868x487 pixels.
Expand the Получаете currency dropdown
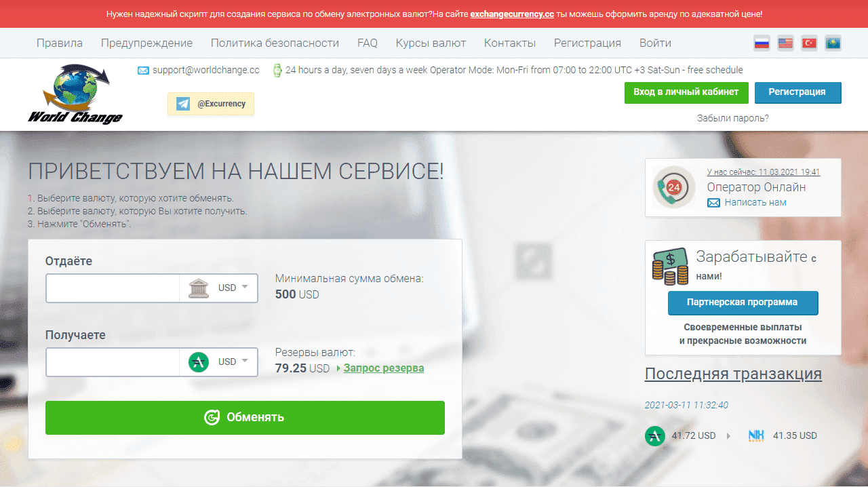[x=218, y=362]
